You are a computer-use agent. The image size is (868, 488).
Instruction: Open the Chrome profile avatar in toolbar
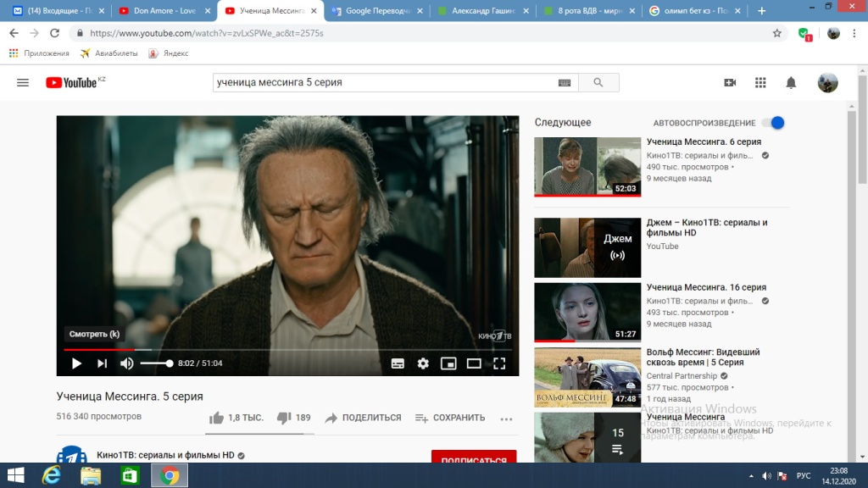(833, 33)
